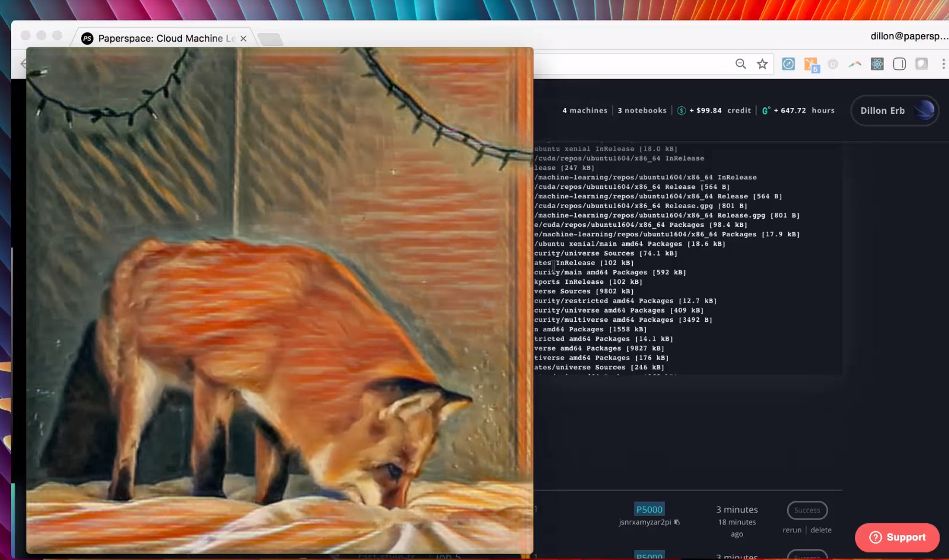The image size is (949, 560).
Task: Click the dollar credit icon
Action: (x=681, y=110)
